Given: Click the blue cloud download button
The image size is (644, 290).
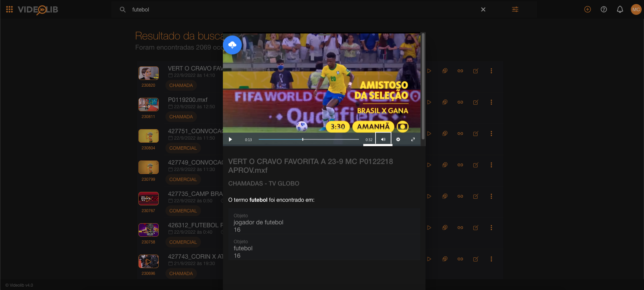Looking at the screenshot, I should click(x=232, y=45).
